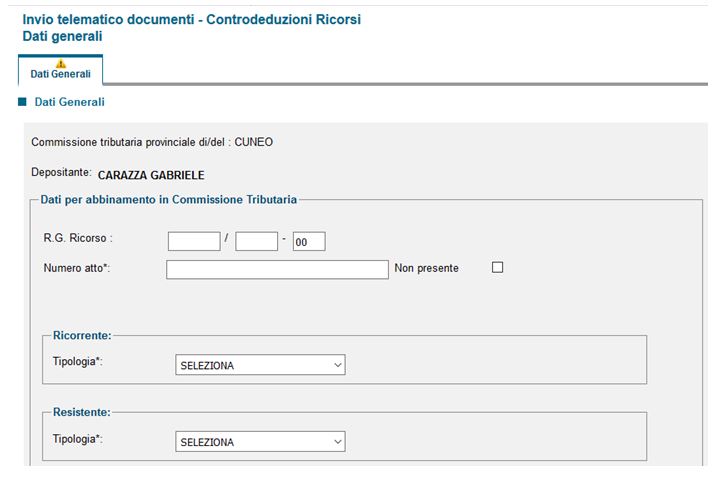Click the Dati per abbinamento in Commissione Tributaria legend
Screen dimensions: 718x488
point(169,200)
